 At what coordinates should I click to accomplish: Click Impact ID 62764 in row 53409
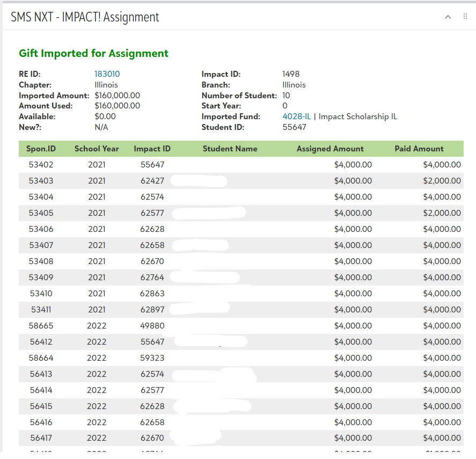(x=152, y=278)
